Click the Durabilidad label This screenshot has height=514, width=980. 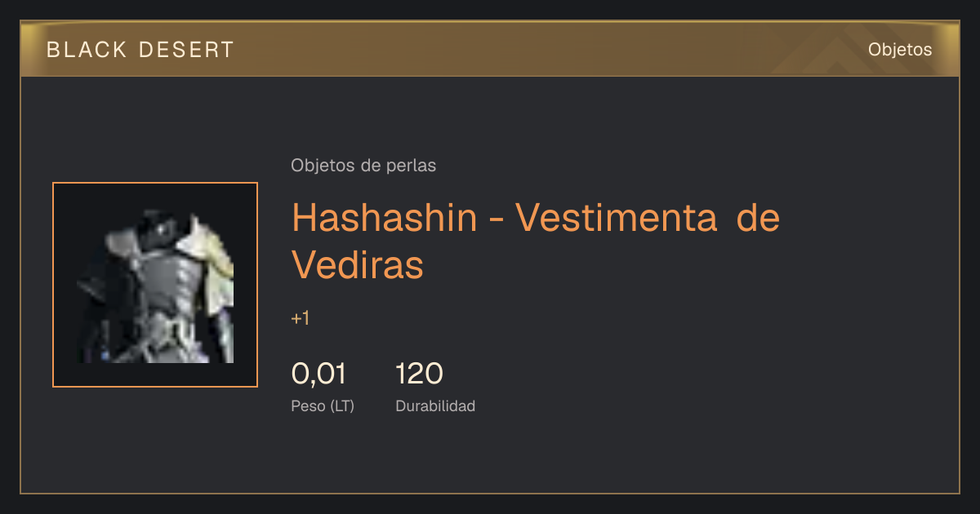pyautogui.click(x=435, y=406)
